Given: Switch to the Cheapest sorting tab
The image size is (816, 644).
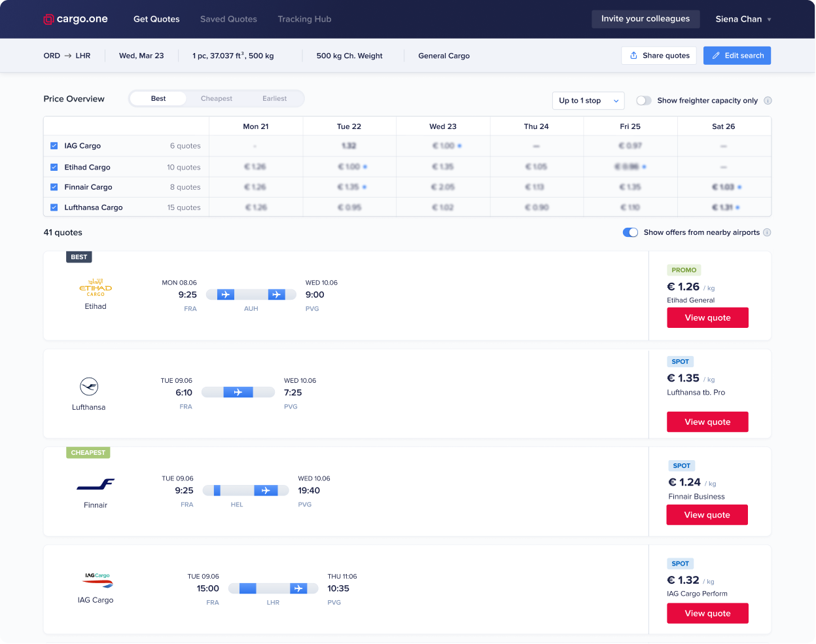Looking at the screenshot, I should (x=216, y=98).
